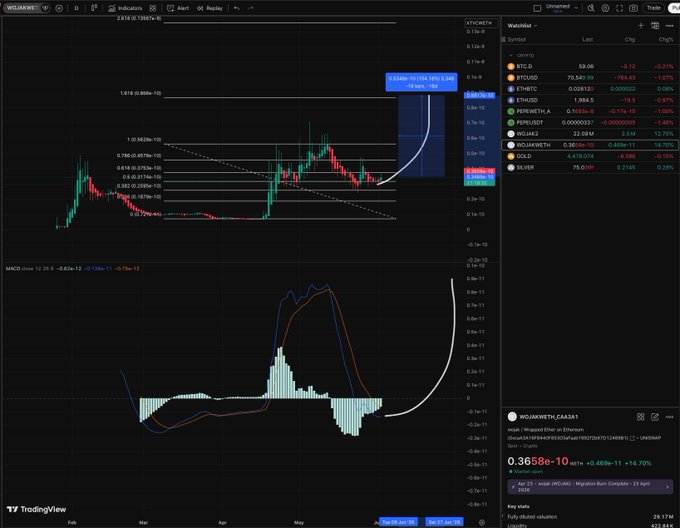Click the ETHBTC purple ethereum logo

[511, 89]
